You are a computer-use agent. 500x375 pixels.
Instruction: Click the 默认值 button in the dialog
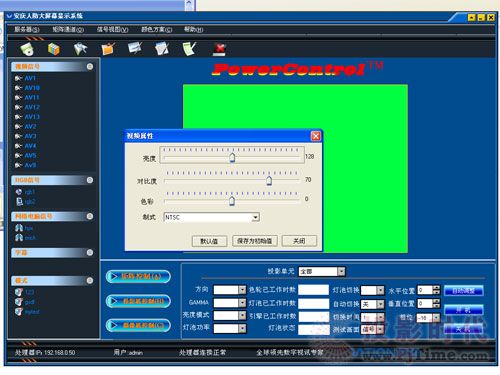209,241
